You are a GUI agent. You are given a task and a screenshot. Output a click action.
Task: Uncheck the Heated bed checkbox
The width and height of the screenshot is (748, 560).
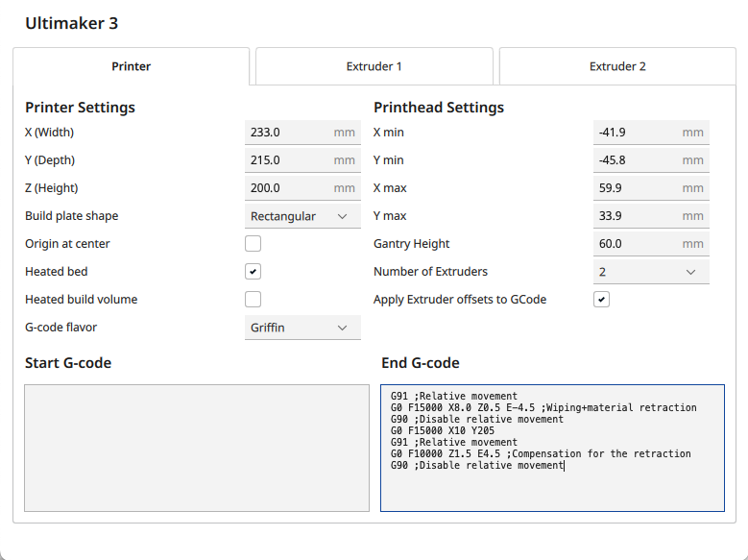[253, 272]
